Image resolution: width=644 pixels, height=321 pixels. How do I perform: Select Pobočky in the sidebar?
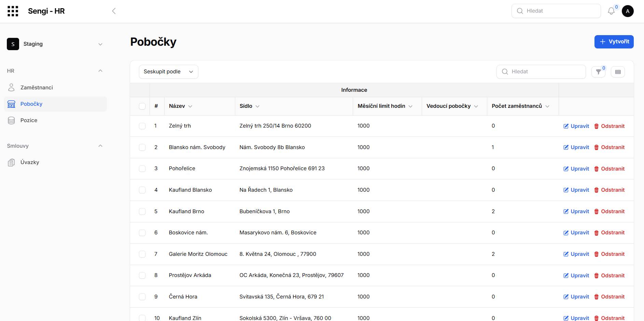click(56, 104)
